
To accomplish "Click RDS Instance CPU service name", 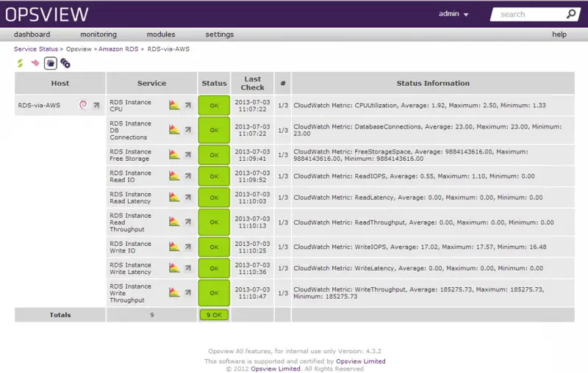I will click(x=130, y=105).
